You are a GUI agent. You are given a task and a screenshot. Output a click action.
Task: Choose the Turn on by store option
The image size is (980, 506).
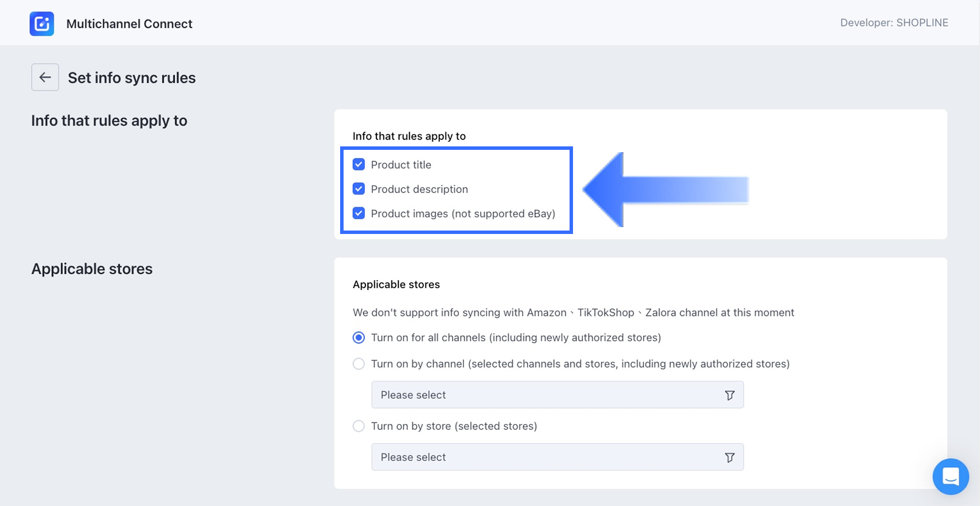tap(359, 426)
